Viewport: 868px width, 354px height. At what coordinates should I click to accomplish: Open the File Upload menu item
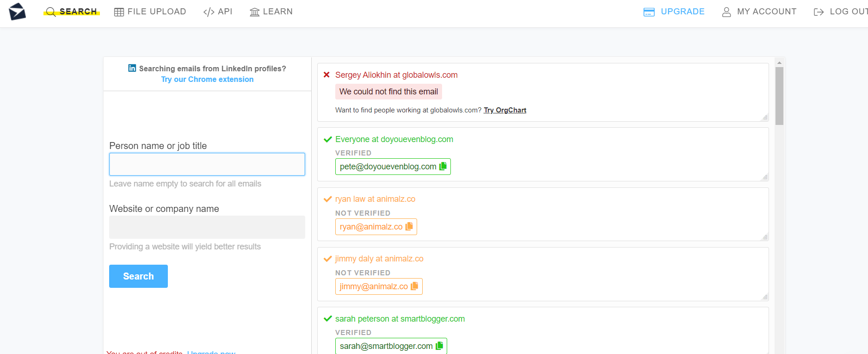(150, 12)
